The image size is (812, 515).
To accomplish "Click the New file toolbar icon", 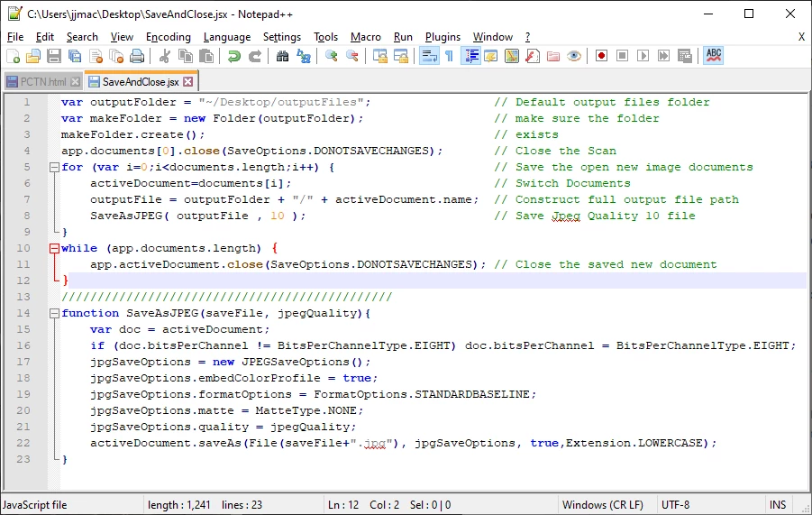I will [x=13, y=55].
